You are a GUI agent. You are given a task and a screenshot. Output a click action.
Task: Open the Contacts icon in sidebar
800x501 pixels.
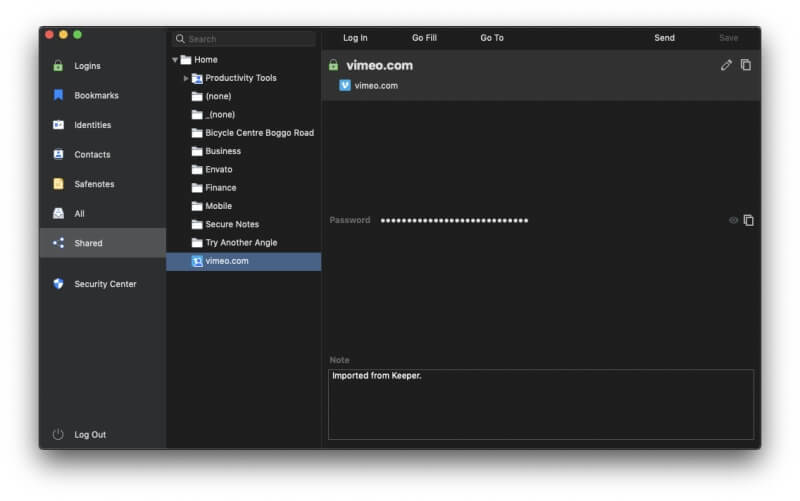coord(58,154)
